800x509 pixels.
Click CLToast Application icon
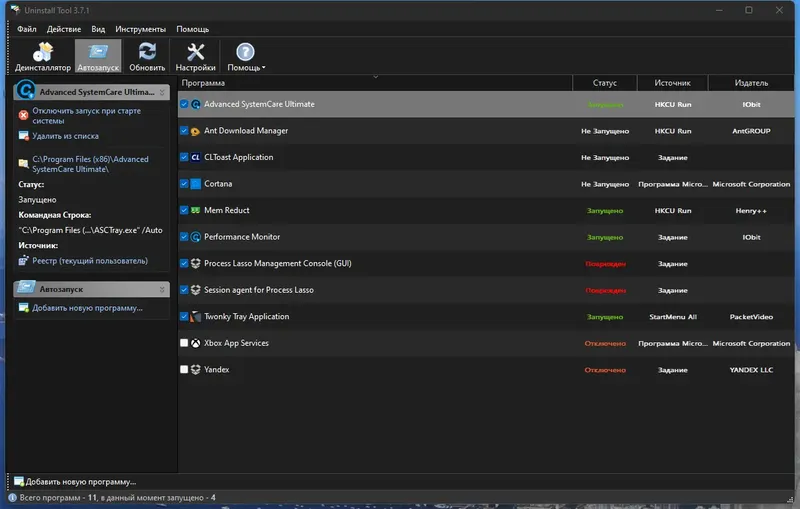195,157
